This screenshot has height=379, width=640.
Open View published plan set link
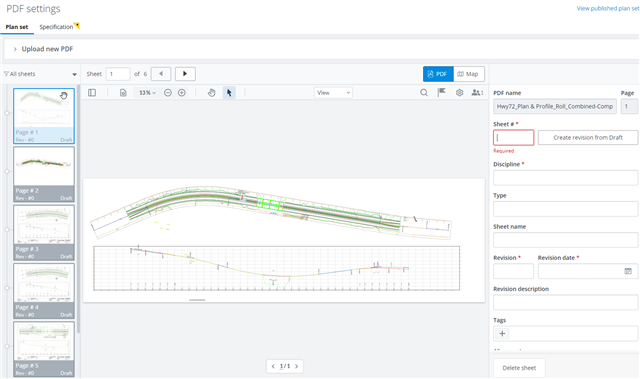tap(608, 8)
